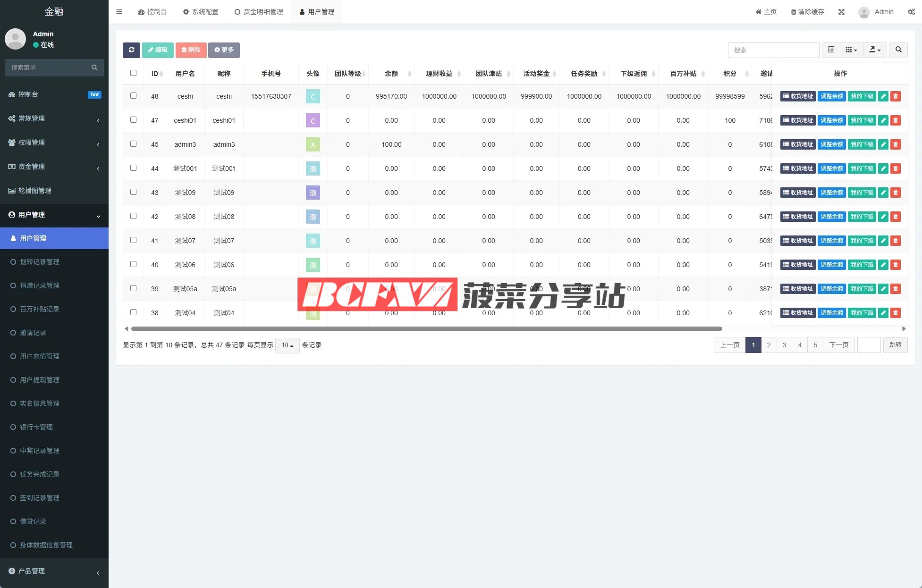Open 用户充值管理 in sidebar menu

[x=40, y=356]
